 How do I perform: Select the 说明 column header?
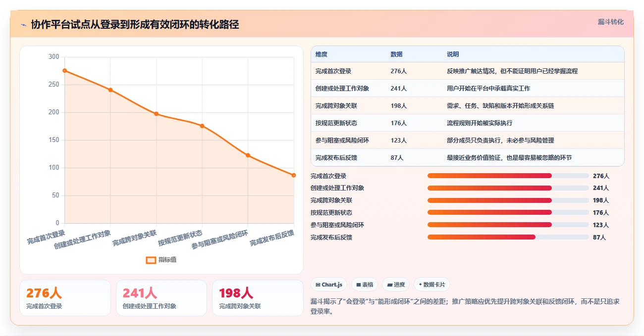(453, 54)
